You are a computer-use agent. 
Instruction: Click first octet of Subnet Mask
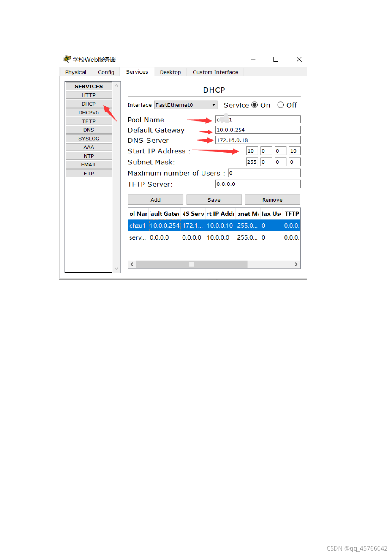click(252, 162)
